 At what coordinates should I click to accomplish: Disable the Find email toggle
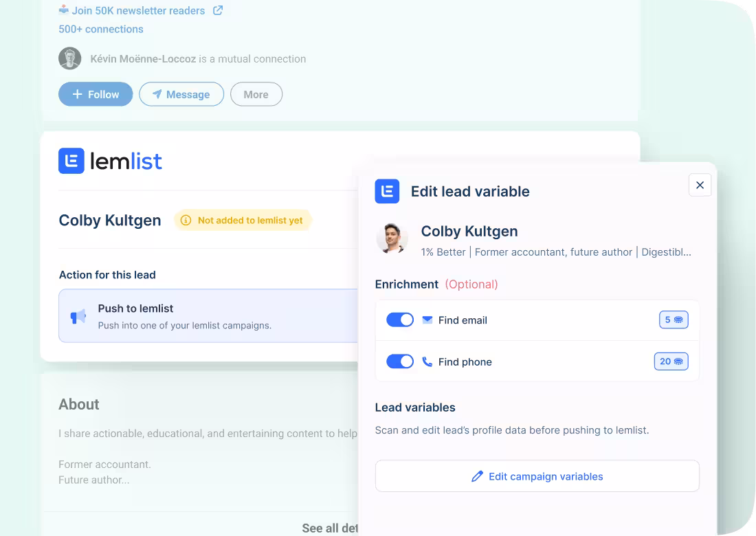coord(400,320)
